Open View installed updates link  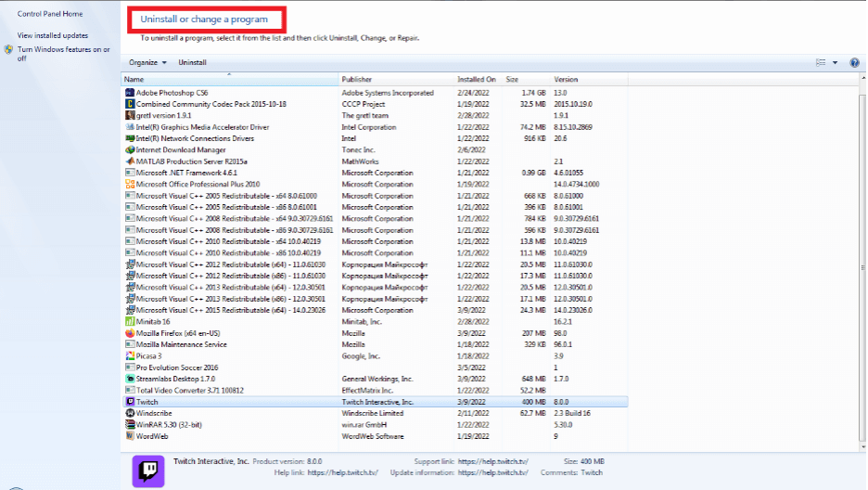coord(53,35)
